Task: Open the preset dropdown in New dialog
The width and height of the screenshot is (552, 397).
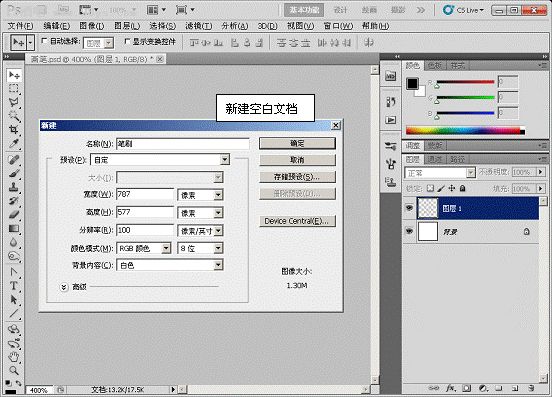Action: click(x=225, y=160)
